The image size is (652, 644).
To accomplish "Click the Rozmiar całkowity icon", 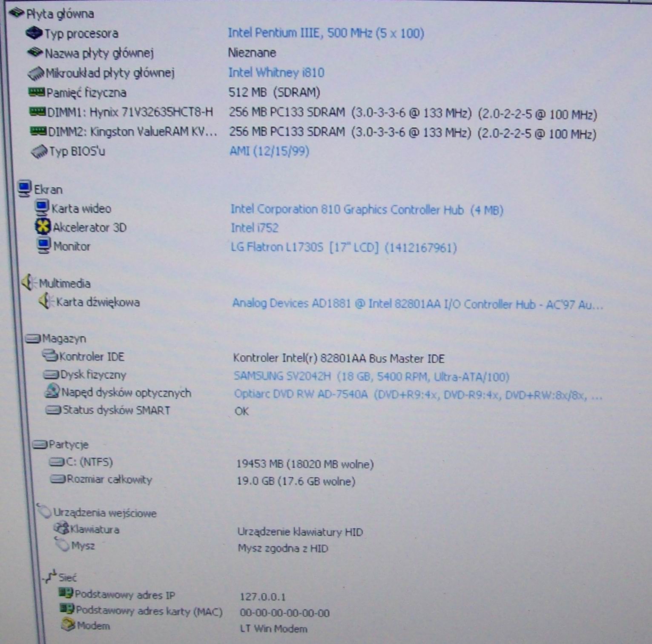I will tap(58, 479).
